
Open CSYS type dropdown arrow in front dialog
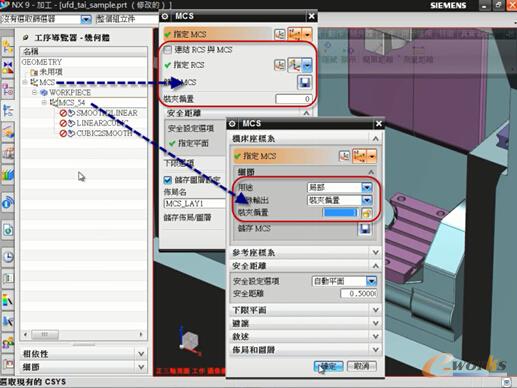(x=372, y=156)
